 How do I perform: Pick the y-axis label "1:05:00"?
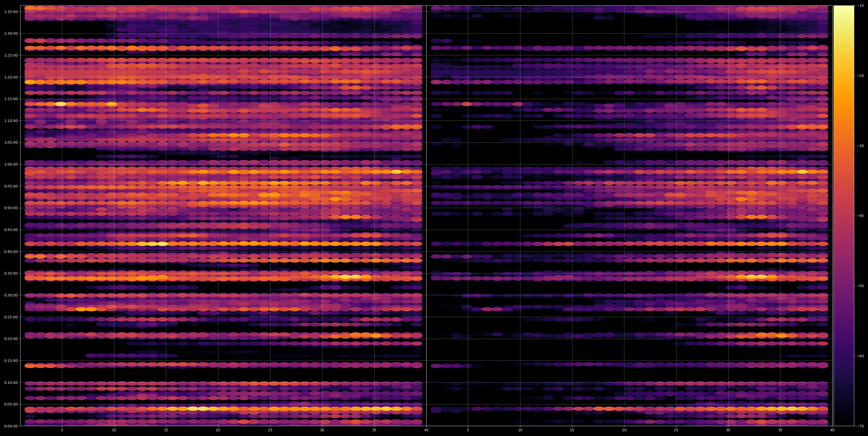pyautogui.click(x=11, y=143)
